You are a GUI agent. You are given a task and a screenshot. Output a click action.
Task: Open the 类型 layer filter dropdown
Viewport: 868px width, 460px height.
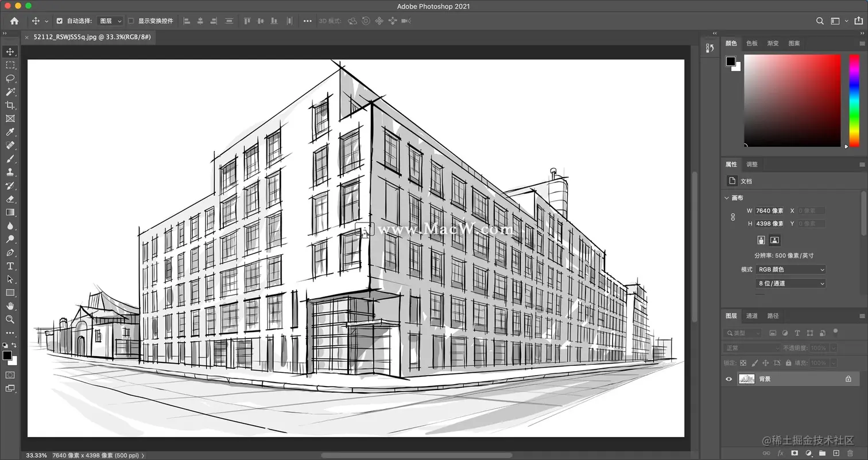click(x=743, y=333)
